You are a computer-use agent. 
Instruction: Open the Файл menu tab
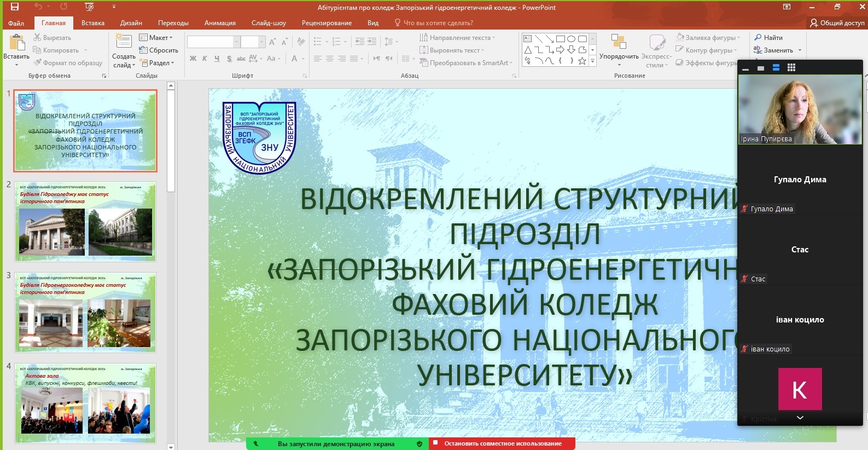coord(16,23)
